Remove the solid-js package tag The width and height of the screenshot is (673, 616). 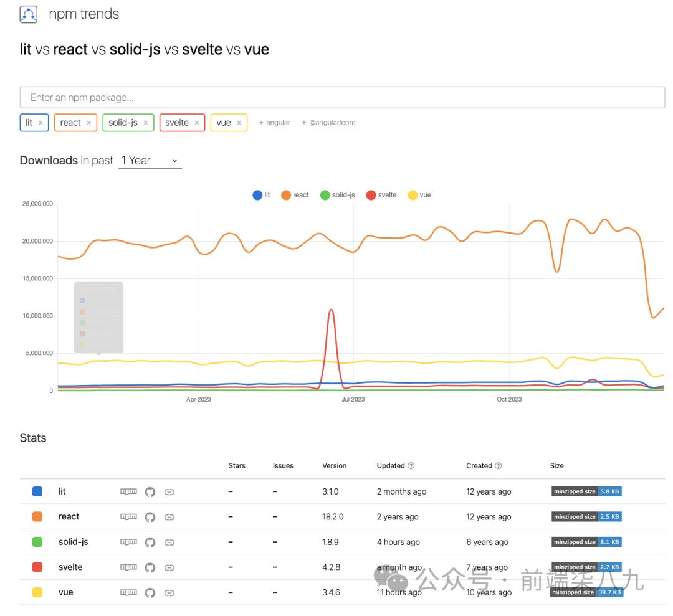[145, 123]
